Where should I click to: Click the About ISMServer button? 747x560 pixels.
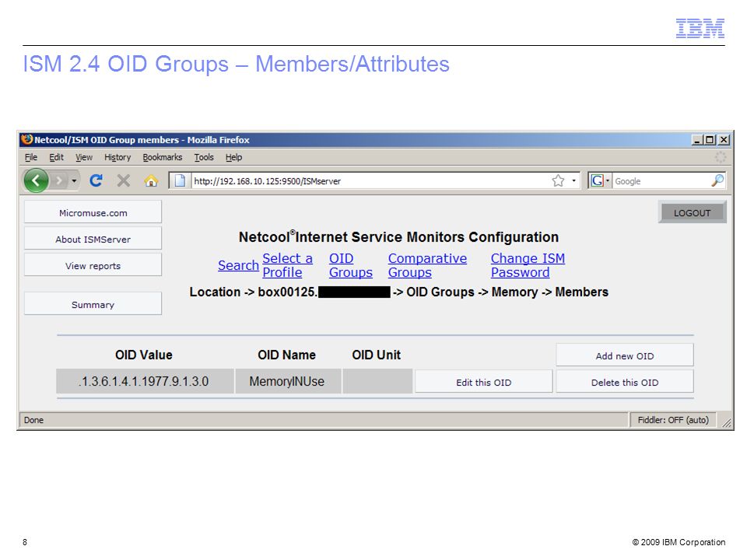coord(93,238)
